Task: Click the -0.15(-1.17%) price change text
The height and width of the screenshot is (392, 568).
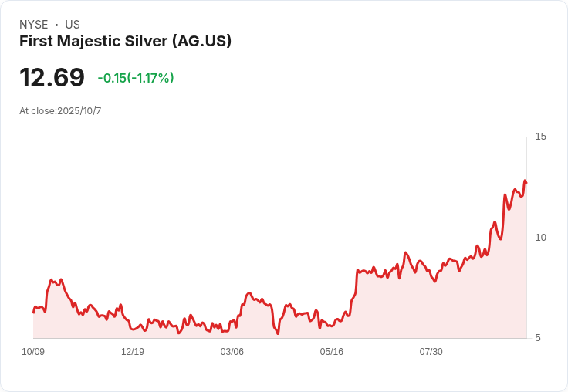Action: click(x=136, y=78)
